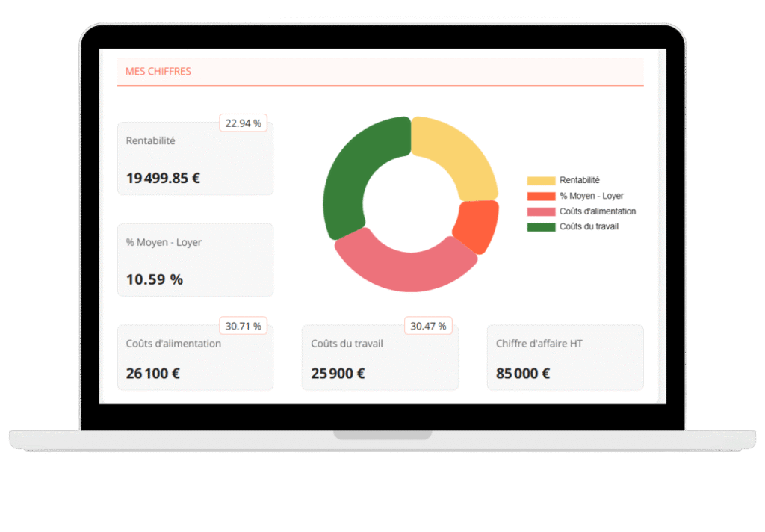Open the Coûts du travail card title
765x532 pixels.
pyautogui.click(x=347, y=344)
